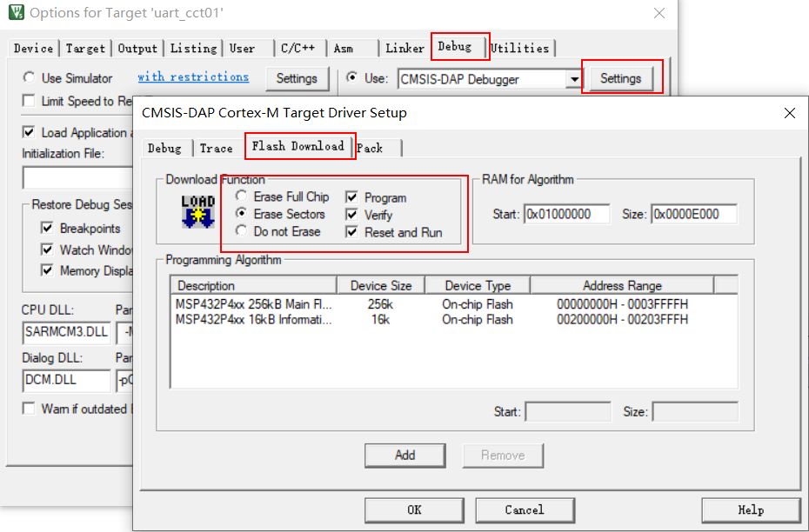Switch to the Pack tab
The image size is (809, 532).
(x=377, y=149)
